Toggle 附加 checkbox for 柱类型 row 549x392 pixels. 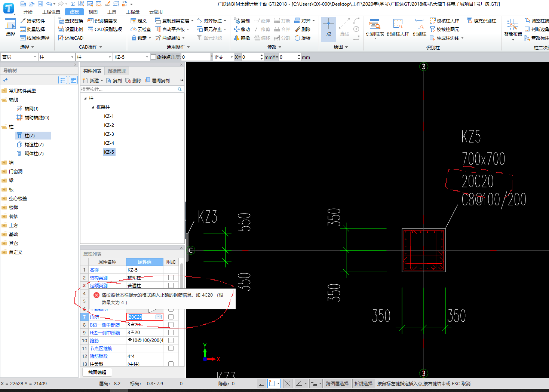tap(171, 364)
